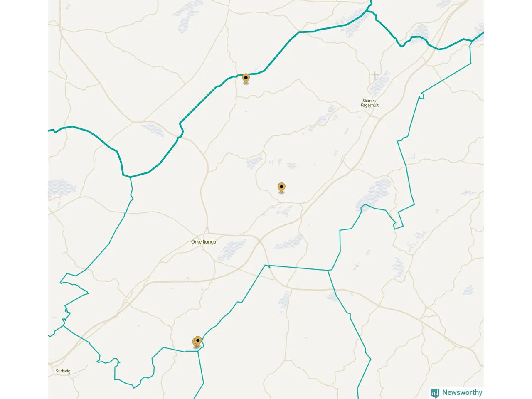Click the lake just north of the central pin
532x399 pixels.
point(254,161)
